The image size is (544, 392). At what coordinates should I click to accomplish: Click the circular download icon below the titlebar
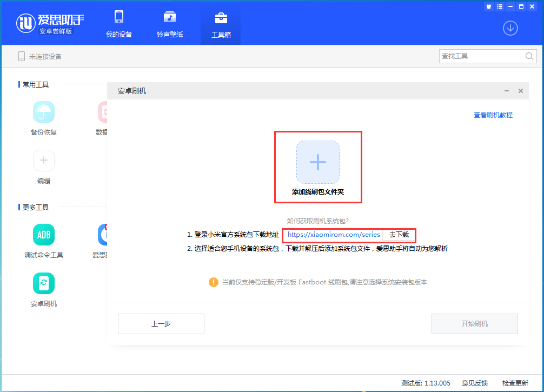coord(510,28)
